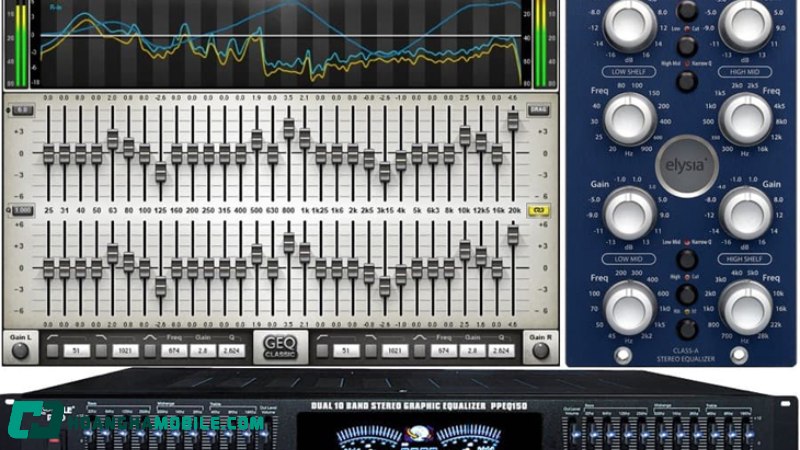Click the Gain L knob
This screenshot has height=450, width=800.
click(x=17, y=350)
